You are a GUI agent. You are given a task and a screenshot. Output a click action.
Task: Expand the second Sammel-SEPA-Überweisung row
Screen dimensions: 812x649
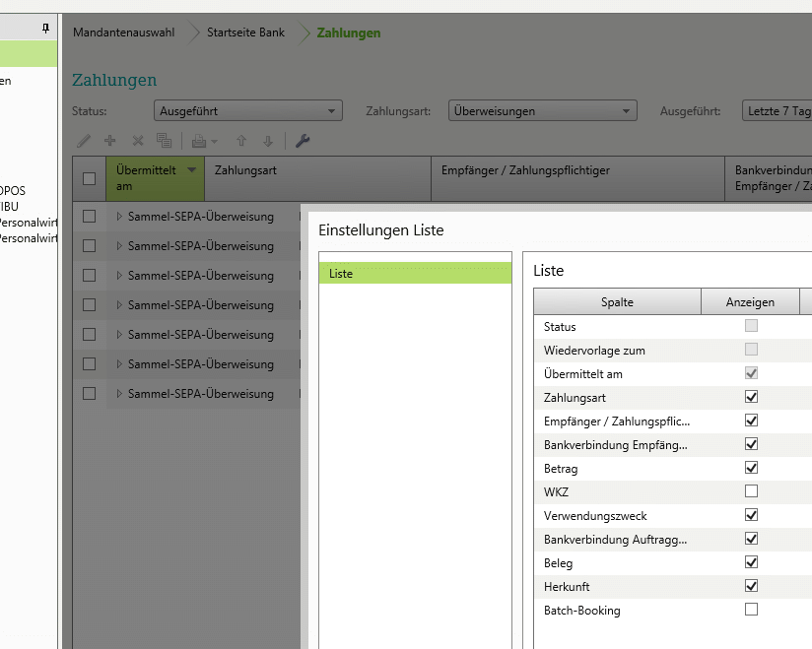point(119,246)
